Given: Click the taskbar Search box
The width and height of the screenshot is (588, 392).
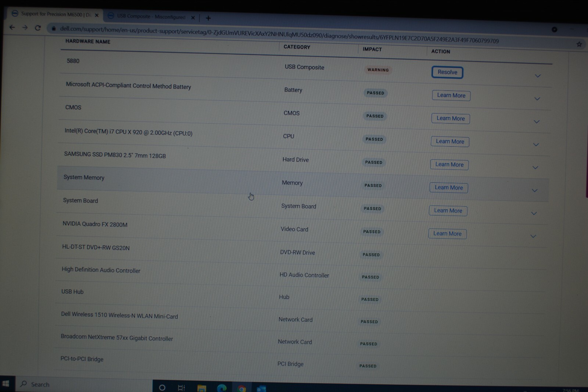Looking at the screenshot, I should pyautogui.click(x=84, y=384).
